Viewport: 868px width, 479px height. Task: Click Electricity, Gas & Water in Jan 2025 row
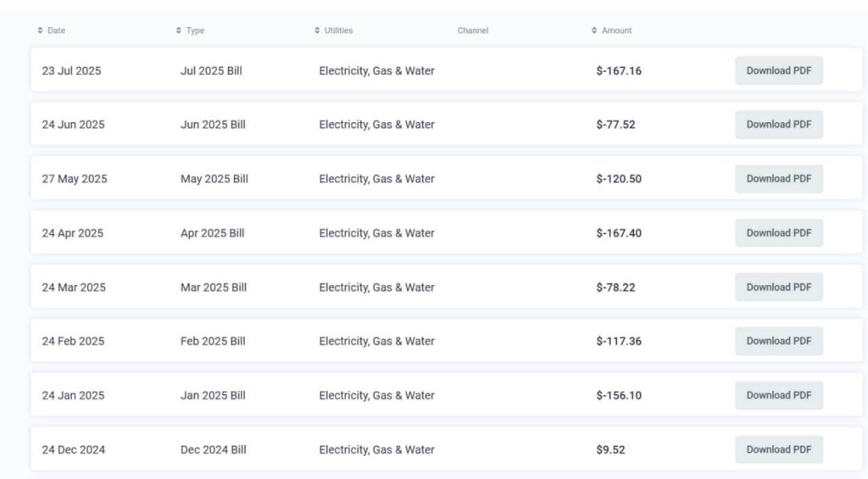377,395
